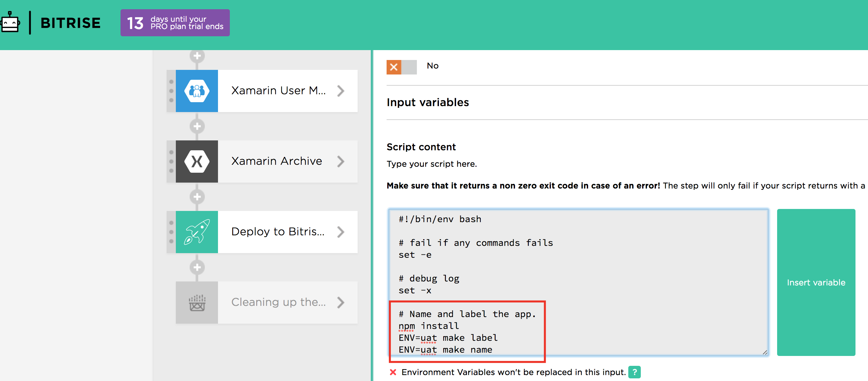Image resolution: width=868 pixels, height=381 pixels.
Task: Add a step between User Management and Archive
Action: pos(197,127)
